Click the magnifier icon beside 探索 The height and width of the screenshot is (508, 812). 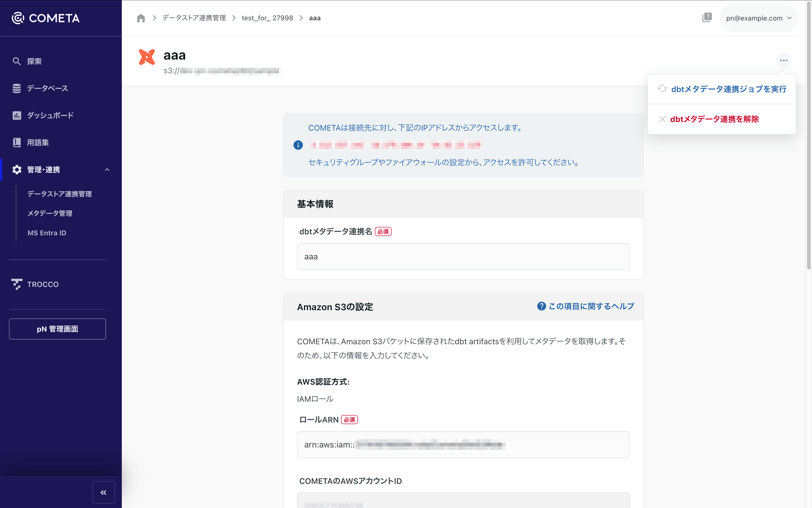[x=16, y=61]
